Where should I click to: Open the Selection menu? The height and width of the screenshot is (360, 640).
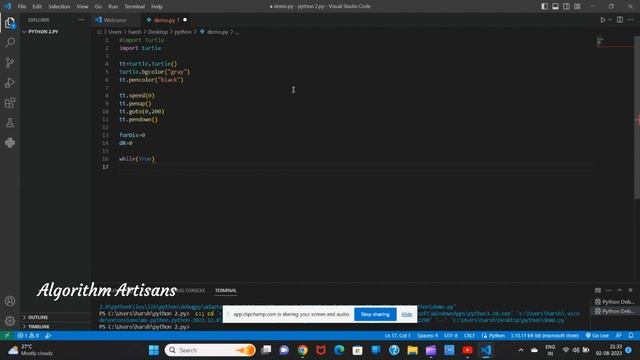[x=59, y=7]
